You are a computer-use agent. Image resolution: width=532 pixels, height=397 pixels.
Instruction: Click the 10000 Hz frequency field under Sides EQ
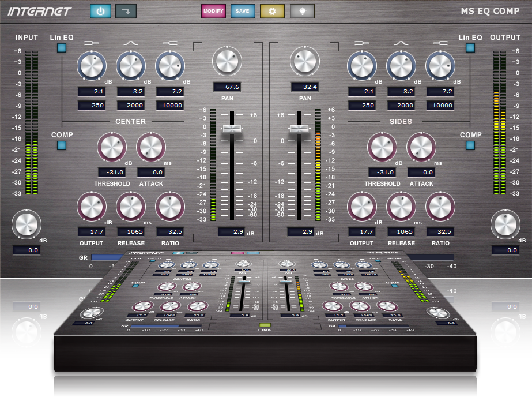tap(440, 105)
